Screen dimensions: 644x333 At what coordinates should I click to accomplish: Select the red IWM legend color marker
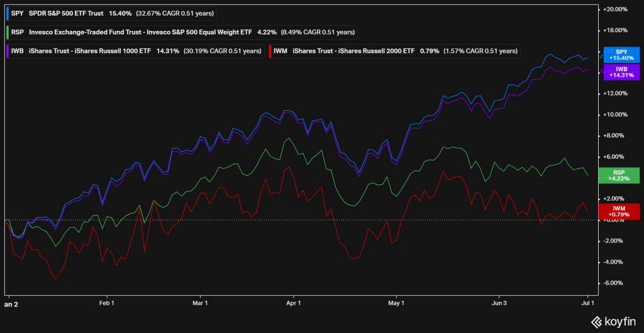(x=270, y=51)
